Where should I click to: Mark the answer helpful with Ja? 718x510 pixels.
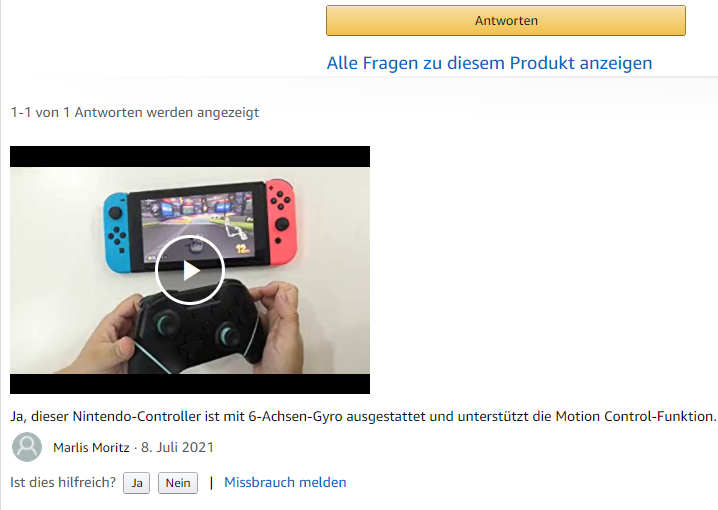click(136, 483)
